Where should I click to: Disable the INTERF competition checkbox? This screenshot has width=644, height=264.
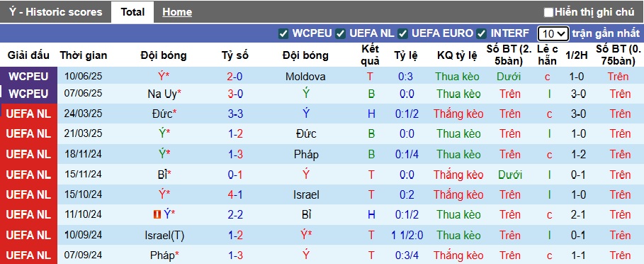[x=482, y=34]
